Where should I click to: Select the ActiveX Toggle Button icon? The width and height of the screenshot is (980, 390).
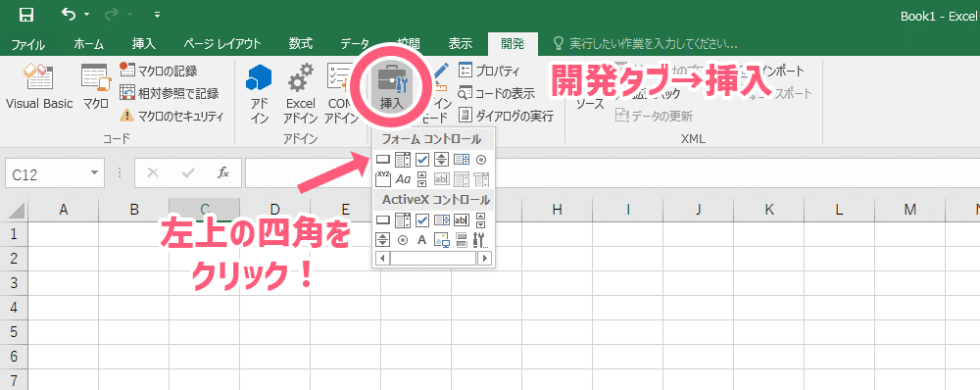click(462, 239)
